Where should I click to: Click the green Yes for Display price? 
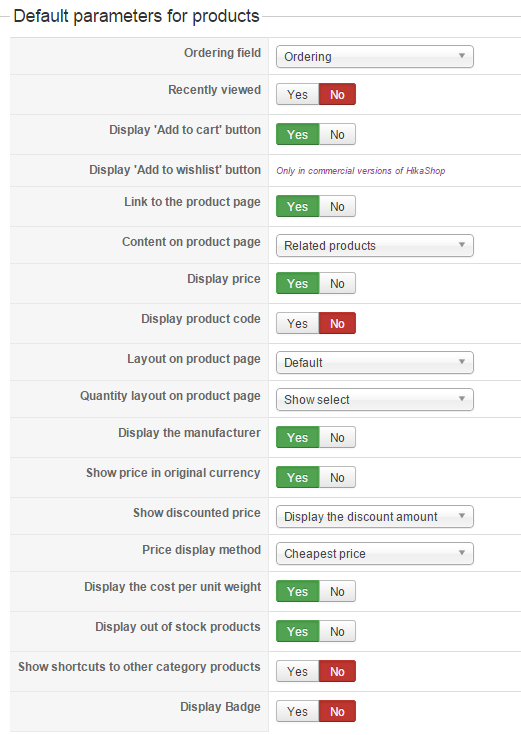click(x=297, y=284)
